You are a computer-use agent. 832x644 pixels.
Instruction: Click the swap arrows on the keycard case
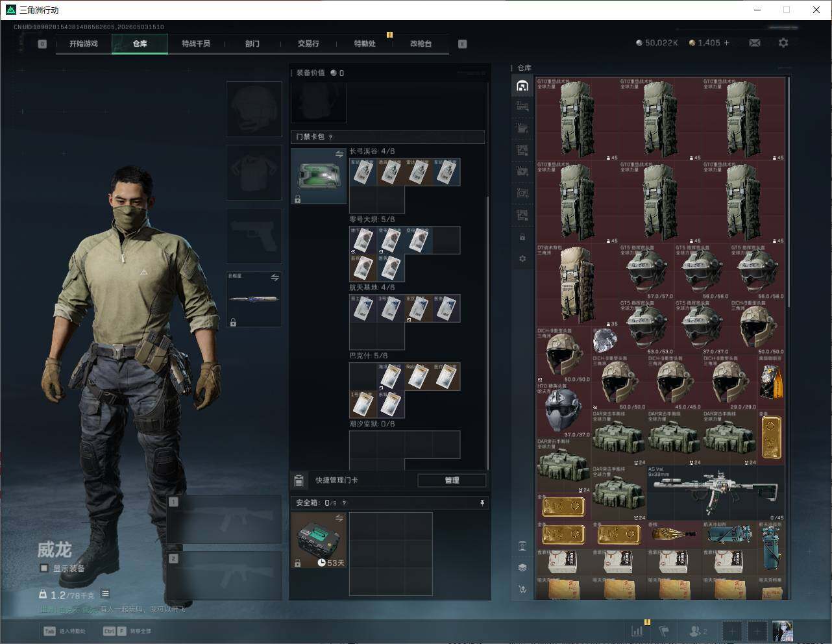pos(339,154)
